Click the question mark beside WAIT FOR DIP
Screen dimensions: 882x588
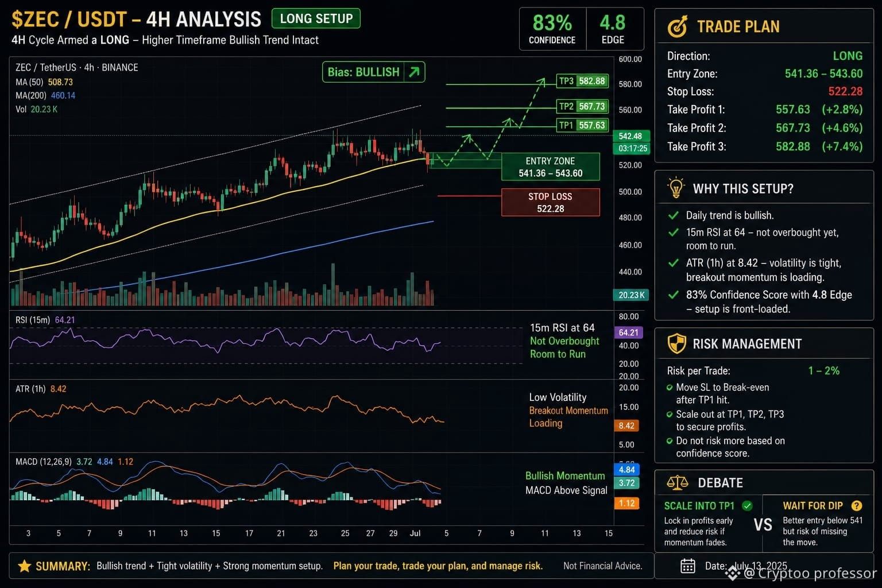pyautogui.click(x=857, y=505)
